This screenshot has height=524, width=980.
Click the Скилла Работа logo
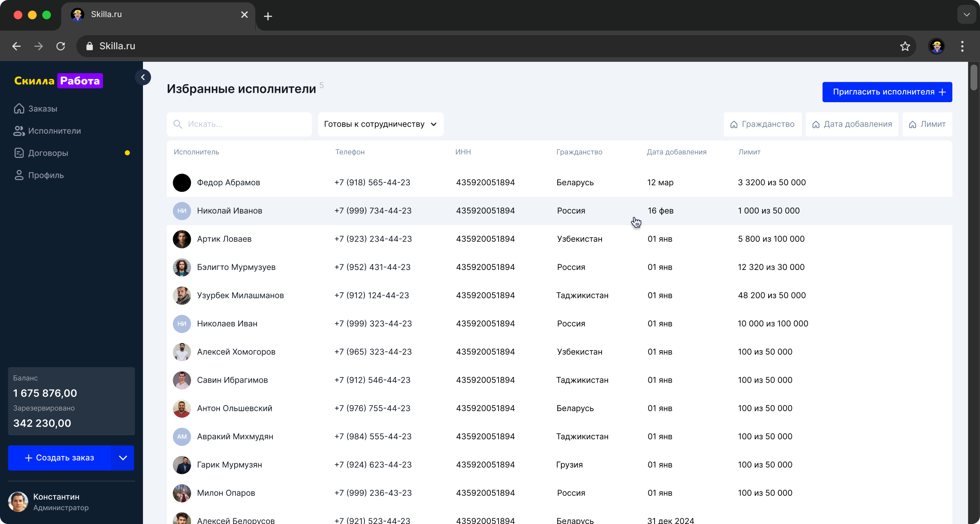coord(58,81)
